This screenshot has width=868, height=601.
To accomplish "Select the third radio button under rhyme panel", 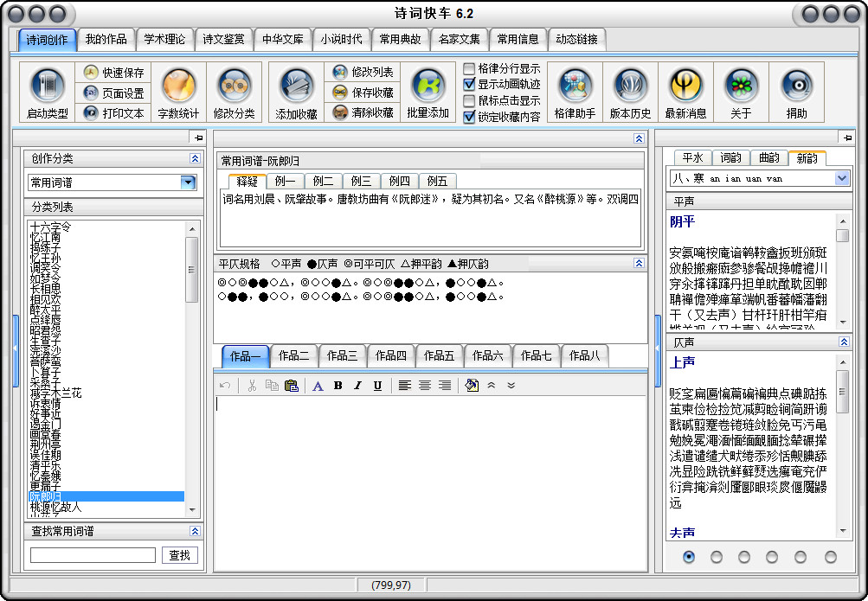I will pos(744,557).
